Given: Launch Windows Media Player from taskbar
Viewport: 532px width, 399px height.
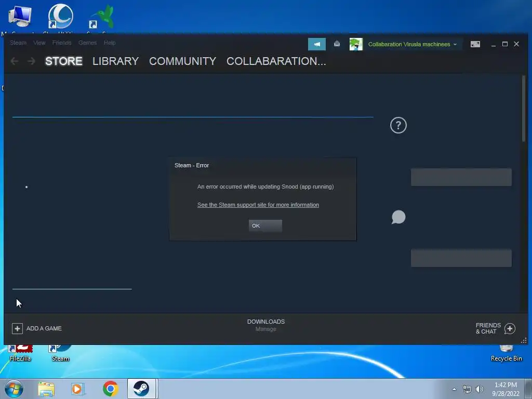Looking at the screenshot, I should (x=78, y=389).
